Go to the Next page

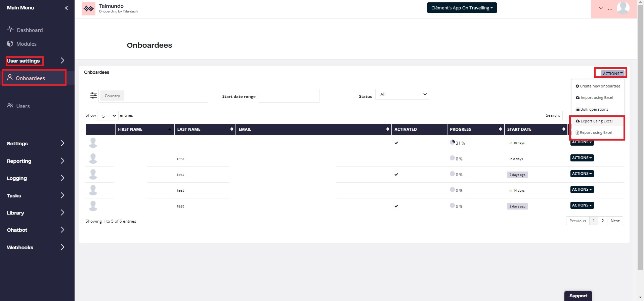615,221
